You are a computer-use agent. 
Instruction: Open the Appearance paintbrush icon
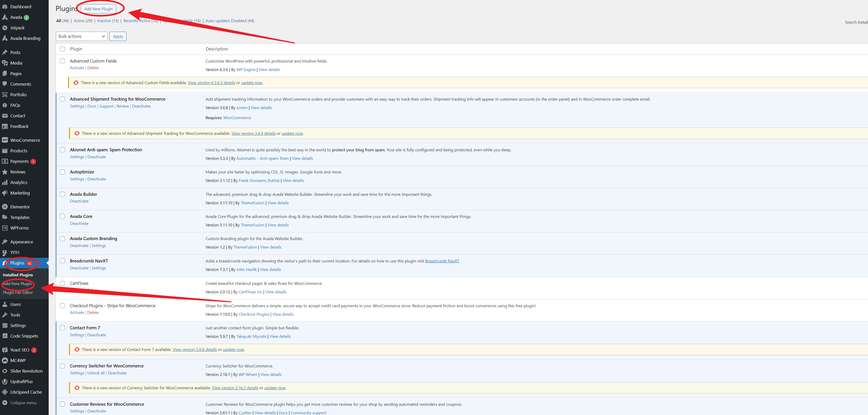click(5, 242)
